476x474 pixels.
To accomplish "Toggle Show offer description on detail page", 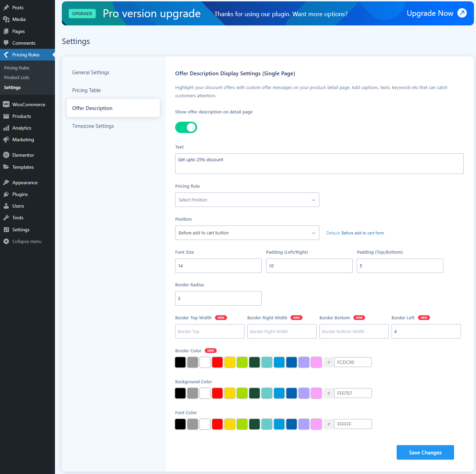I will (x=186, y=127).
